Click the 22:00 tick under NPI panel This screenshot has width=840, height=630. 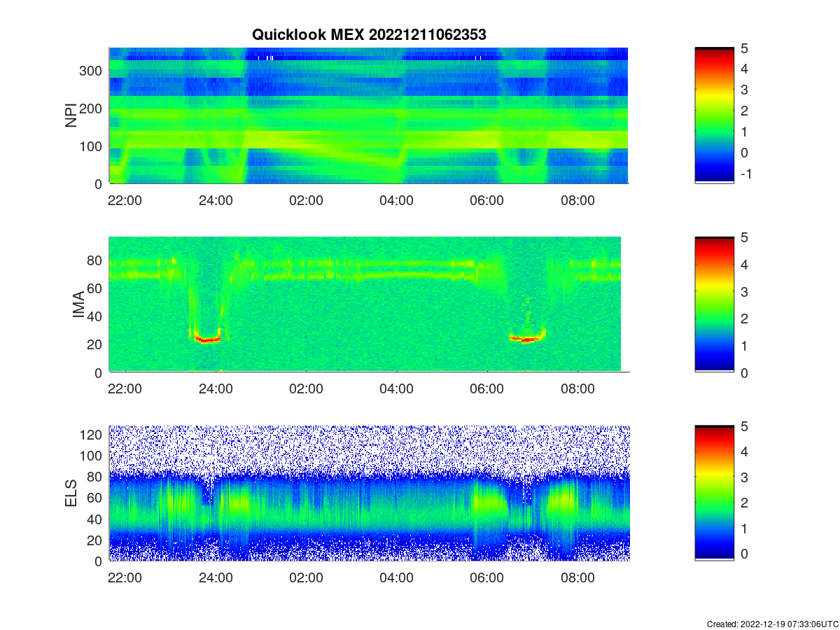(x=126, y=200)
